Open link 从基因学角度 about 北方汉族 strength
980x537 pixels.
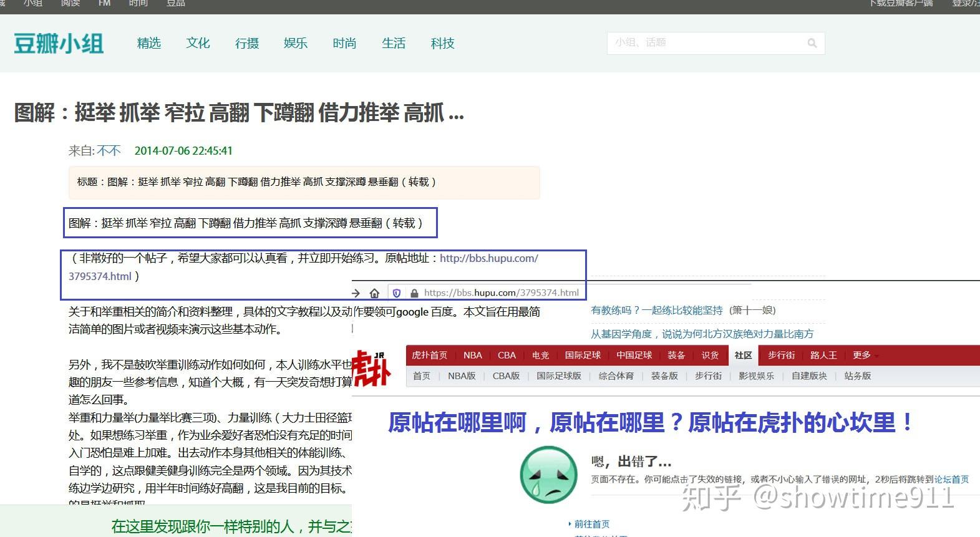(702, 334)
